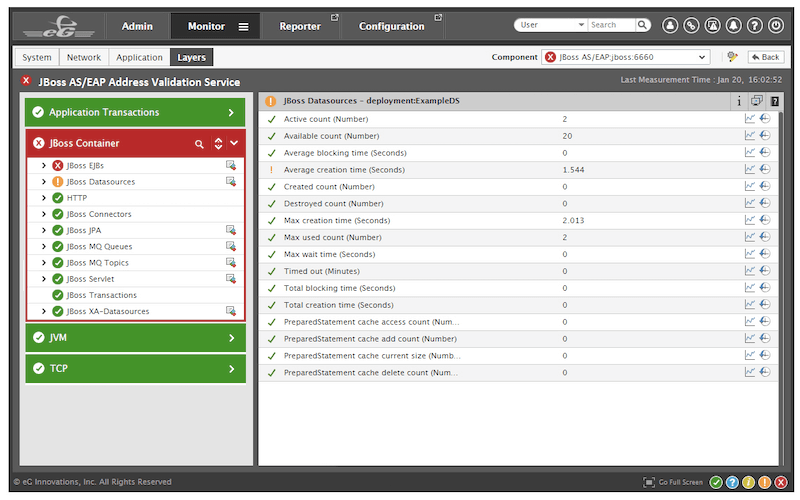The height and width of the screenshot is (500, 800).
Task: Open the detailed diagnosis icon for JBoss EJBs
Action: pyautogui.click(x=230, y=166)
